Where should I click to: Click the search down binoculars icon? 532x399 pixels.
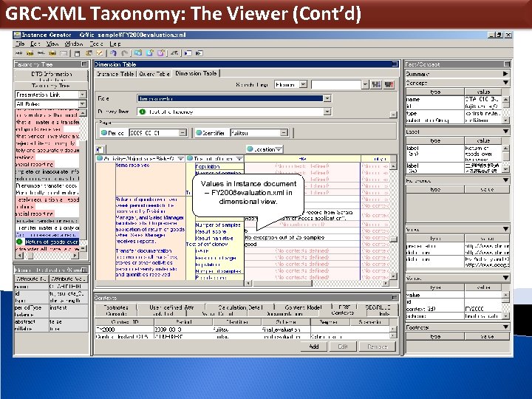376,84
